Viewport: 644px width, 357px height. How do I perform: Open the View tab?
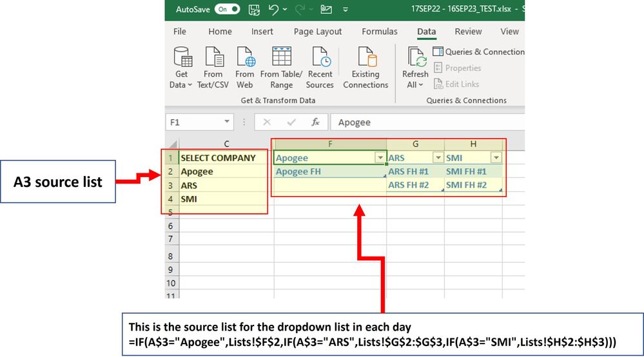coord(509,31)
